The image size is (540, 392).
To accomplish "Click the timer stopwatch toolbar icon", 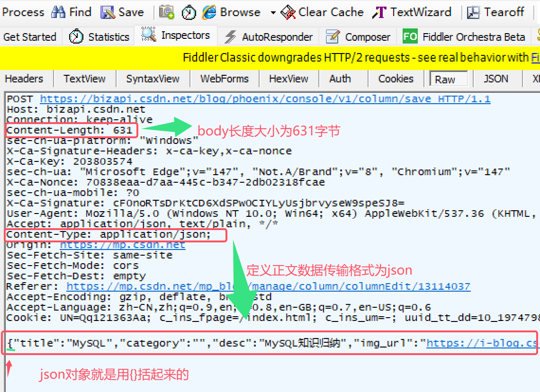I will 189,12.
